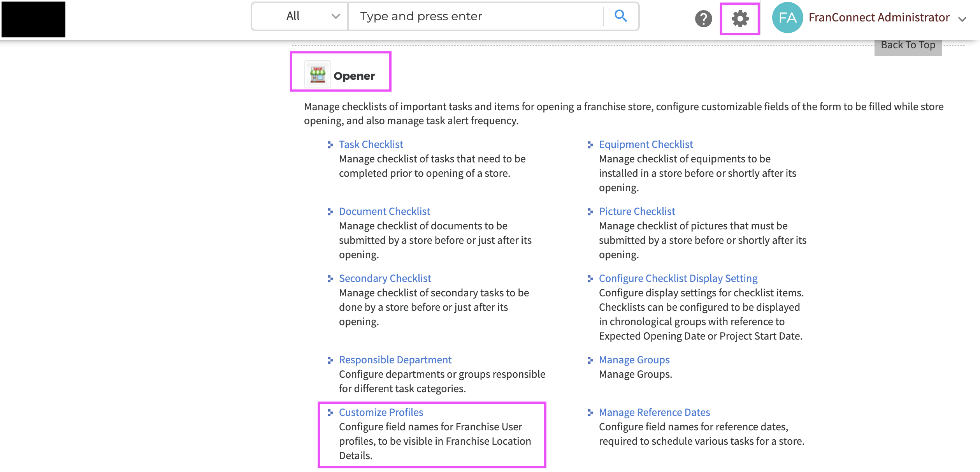Screen dimensions: 980x472
Task: Click the Opener store icon
Action: tap(318, 74)
